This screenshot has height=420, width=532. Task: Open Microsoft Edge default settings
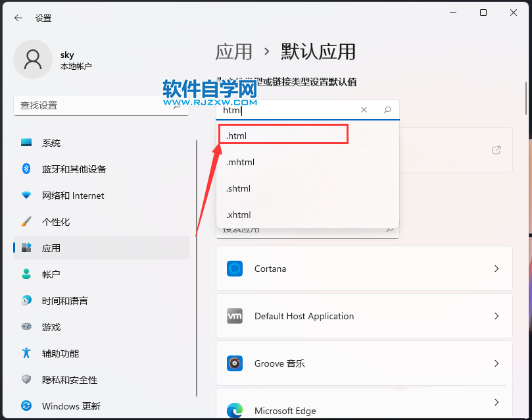tap(364, 404)
